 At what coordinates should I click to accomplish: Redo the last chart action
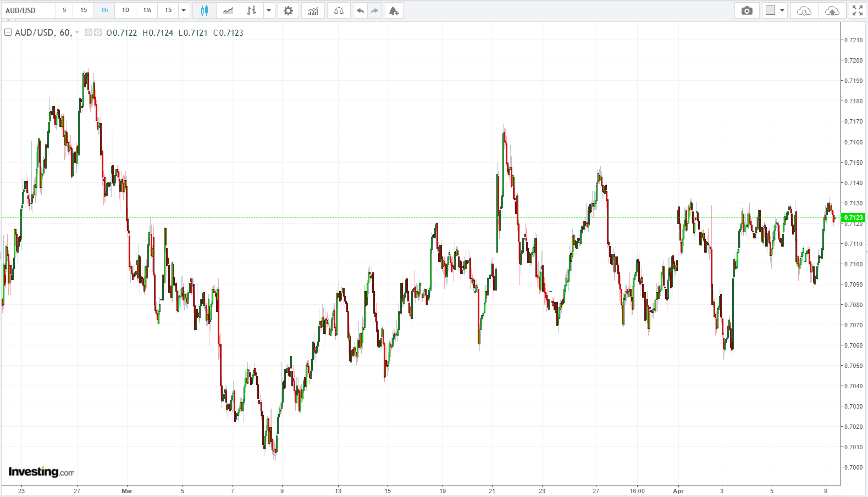pyautogui.click(x=374, y=10)
